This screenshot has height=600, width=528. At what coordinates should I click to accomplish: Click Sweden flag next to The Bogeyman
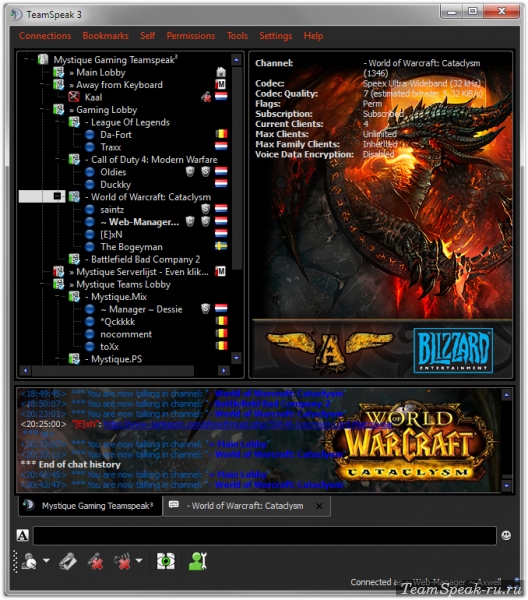(221, 246)
